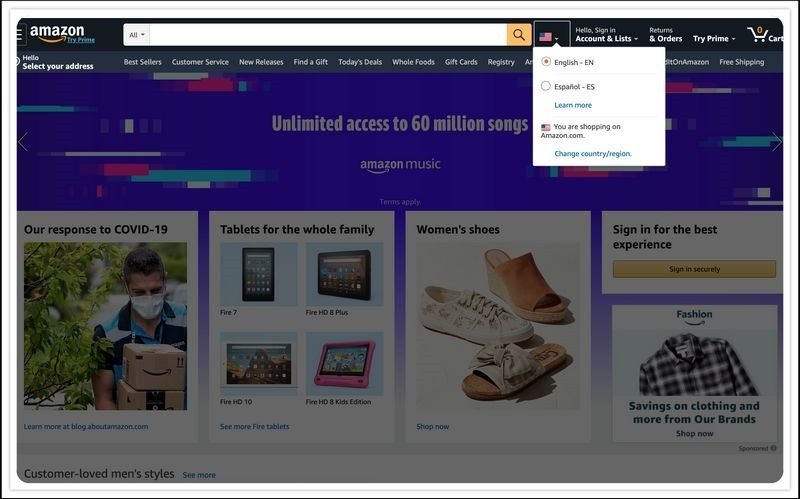Screen dimensions: 800x499
Task: Expand the Try Prime dropdown
Action: click(x=714, y=39)
